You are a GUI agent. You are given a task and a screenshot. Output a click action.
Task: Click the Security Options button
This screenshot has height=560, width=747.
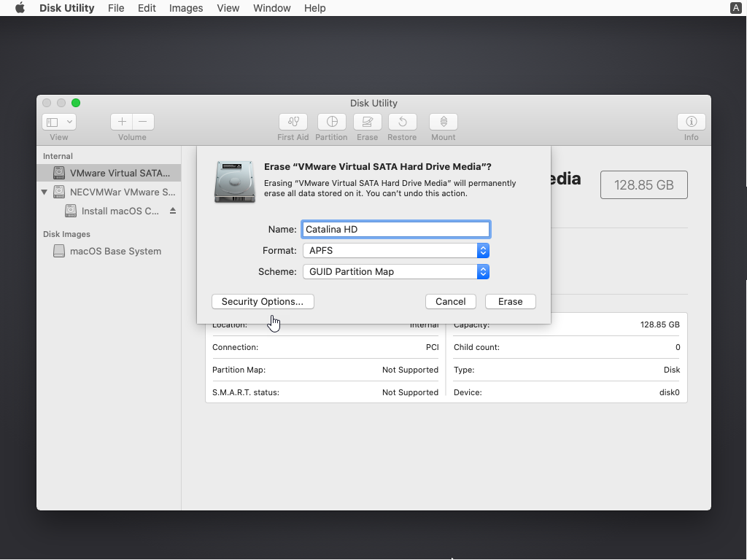[x=263, y=301]
